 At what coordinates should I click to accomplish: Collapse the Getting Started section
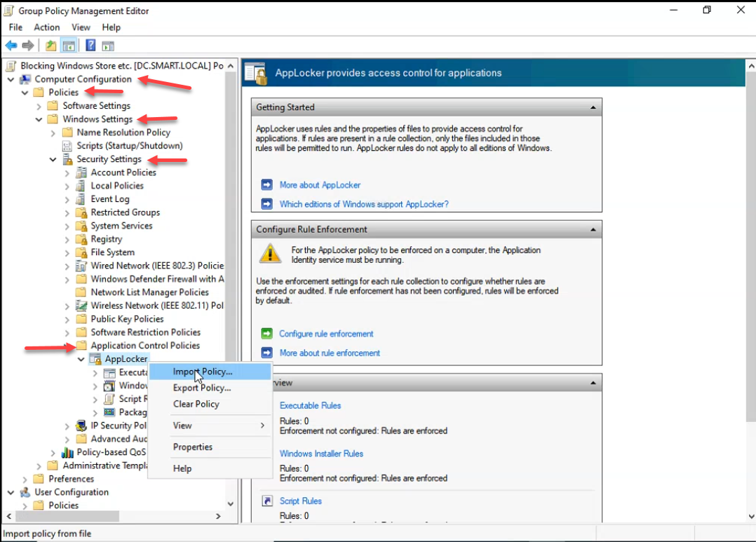(593, 107)
